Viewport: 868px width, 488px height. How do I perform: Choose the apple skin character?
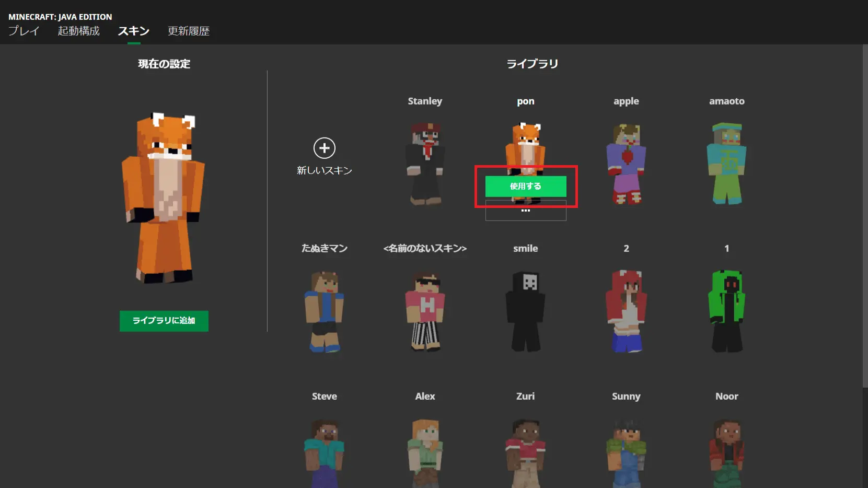pos(626,163)
